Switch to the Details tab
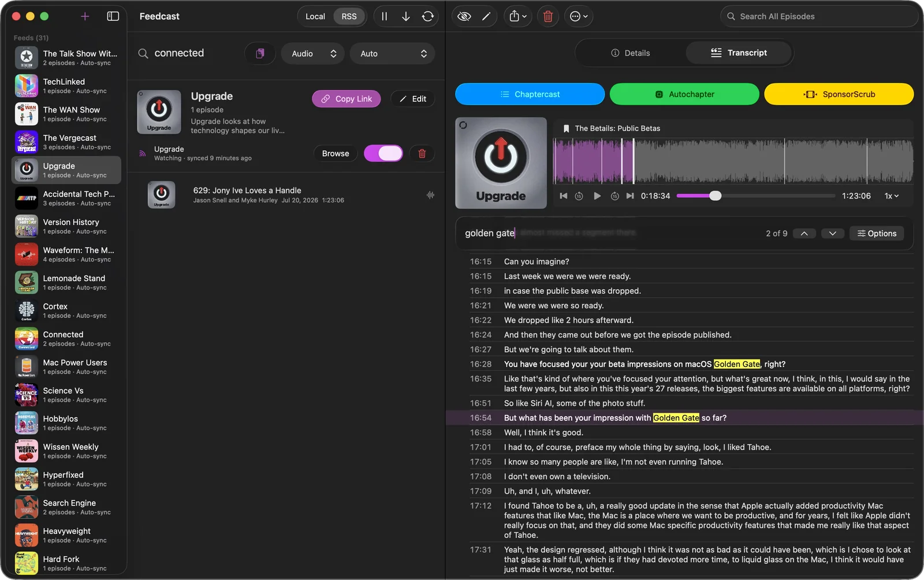Screen dimensions: 924x580 pyautogui.click(x=630, y=53)
